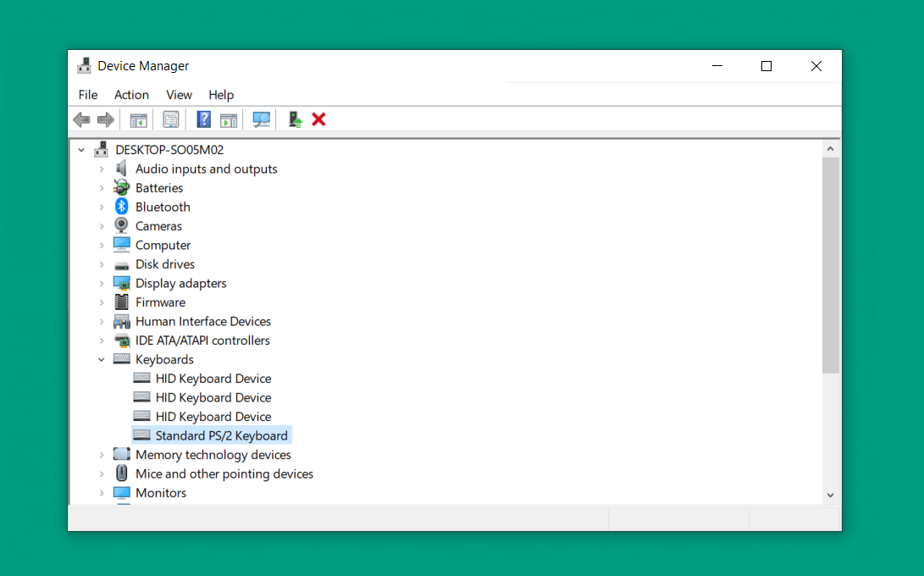This screenshot has width=924, height=576.
Task: Click the vertical scrollbar thumb
Action: pos(830,265)
